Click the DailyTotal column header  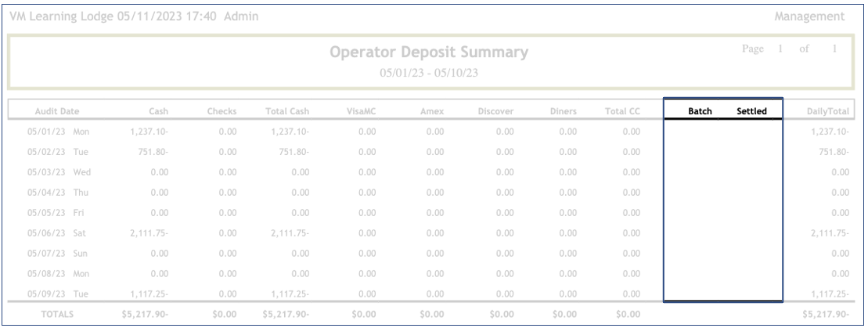pos(828,112)
